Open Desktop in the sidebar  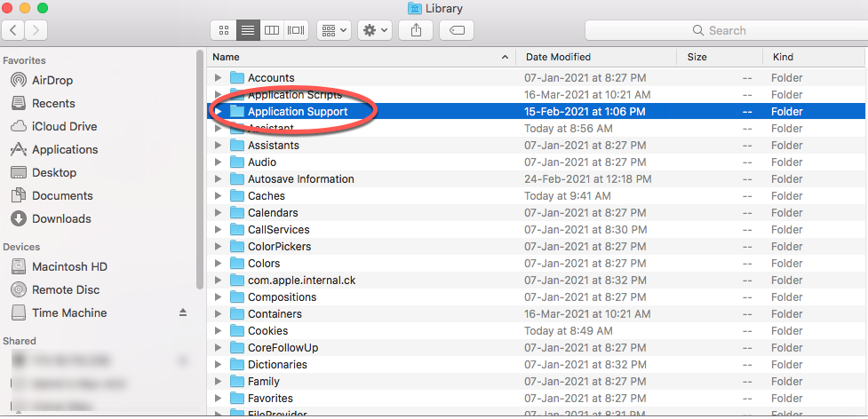(44, 172)
